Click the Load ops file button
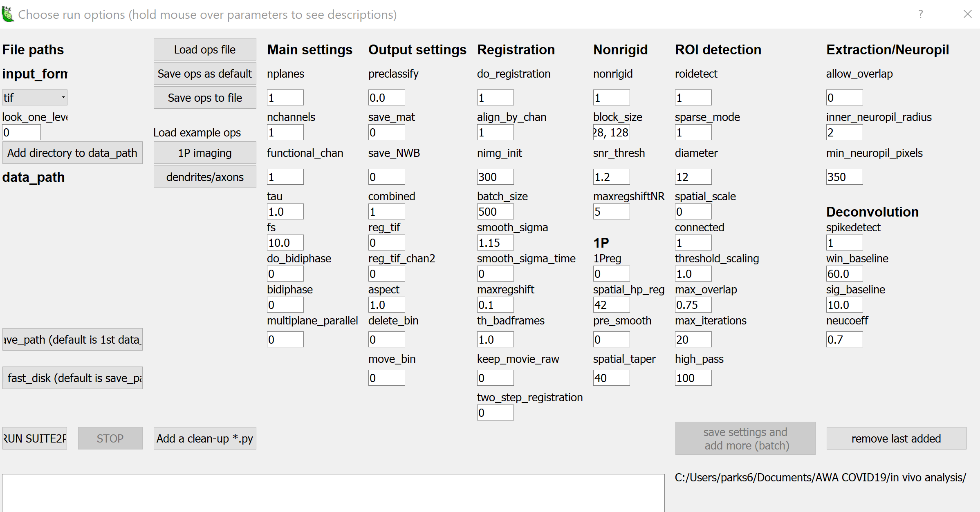Image resolution: width=980 pixels, height=512 pixels. point(204,49)
